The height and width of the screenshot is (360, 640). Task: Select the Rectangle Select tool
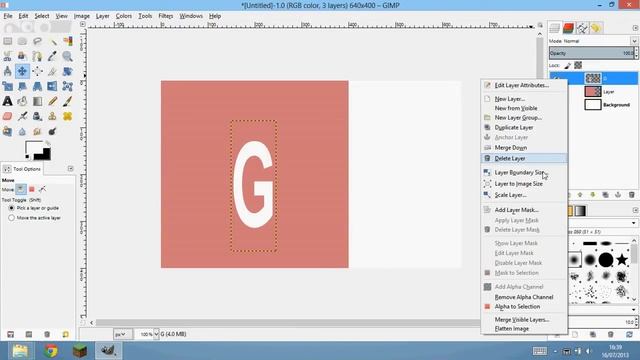[7, 41]
